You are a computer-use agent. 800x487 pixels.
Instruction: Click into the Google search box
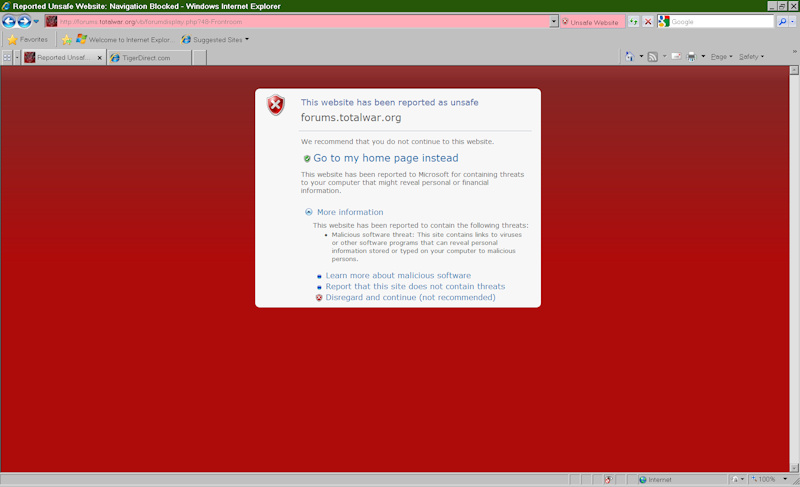[722, 21]
